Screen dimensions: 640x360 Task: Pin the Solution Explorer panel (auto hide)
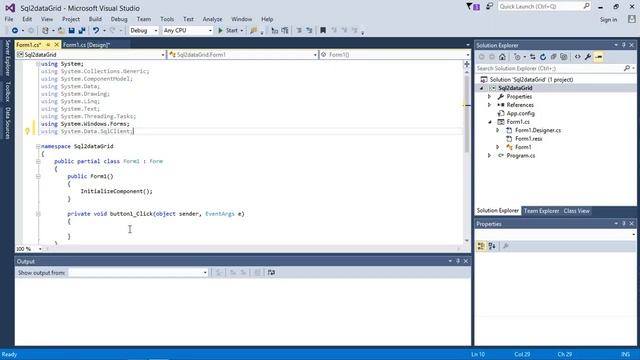(624, 45)
